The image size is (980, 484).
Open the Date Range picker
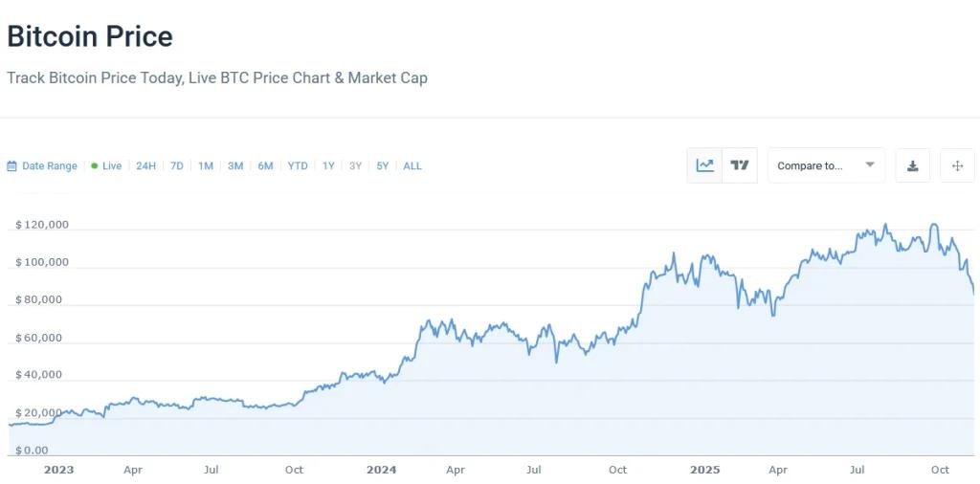(x=49, y=166)
